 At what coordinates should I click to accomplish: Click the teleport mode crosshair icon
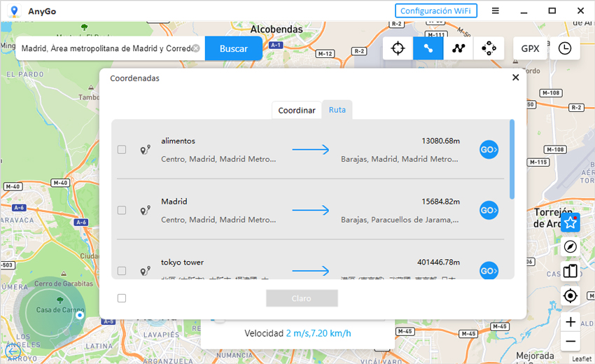(398, 48)
